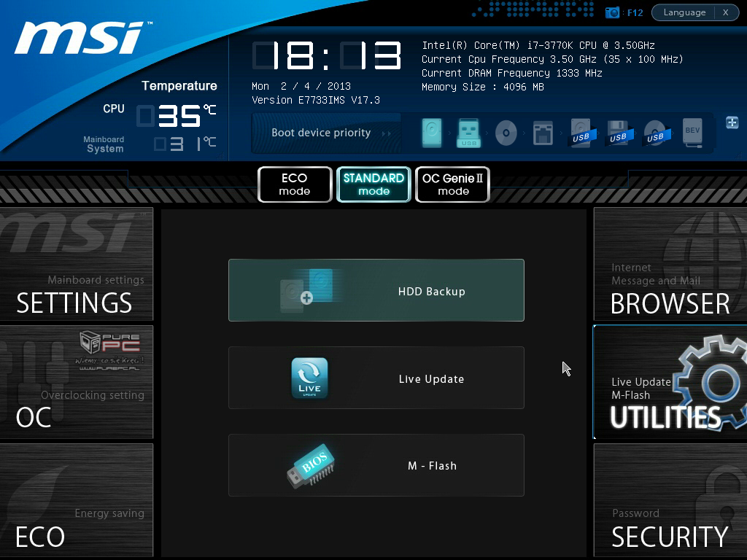Click the Live Update icon
747x560 pixels.
309,378
